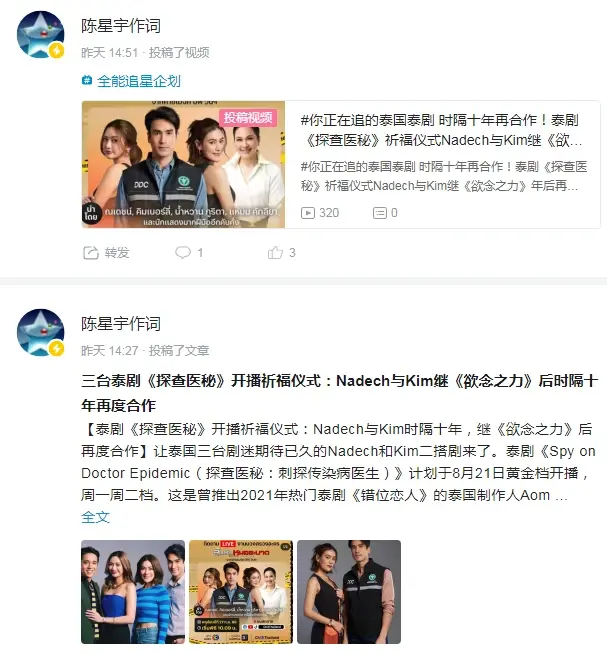Click the video description text under the title
The width and height of the screenshot is (607, 653).
(444, 176)
